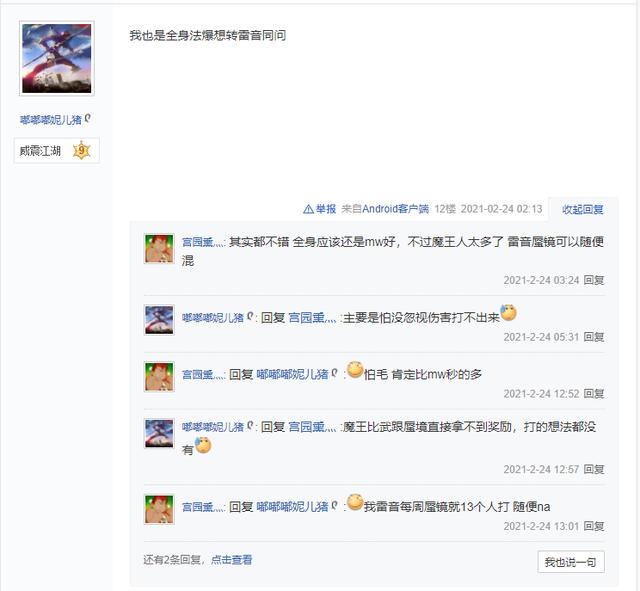640x591 pixels.
Task: Click the report warning icon beside 举报
Action: click(308, 209)
